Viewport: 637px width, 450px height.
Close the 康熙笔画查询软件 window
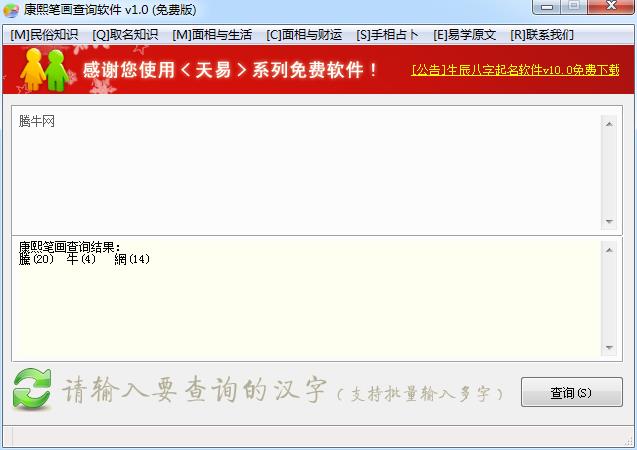pyautogui.click(x=611, y=6)
